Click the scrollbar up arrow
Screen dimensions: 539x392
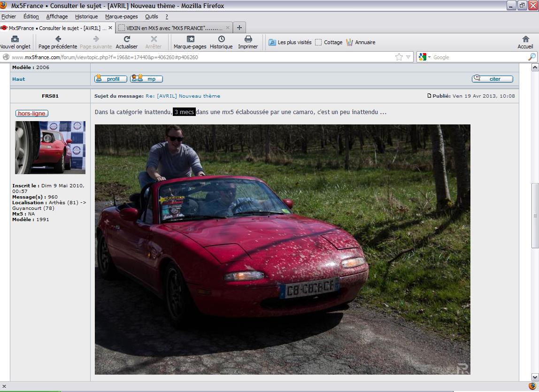click(x=535, y=68)
